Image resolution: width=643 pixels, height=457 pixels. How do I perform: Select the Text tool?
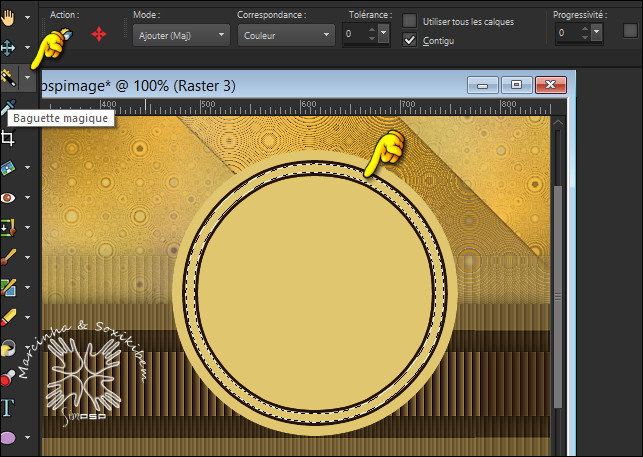click(x=9, y=407)
